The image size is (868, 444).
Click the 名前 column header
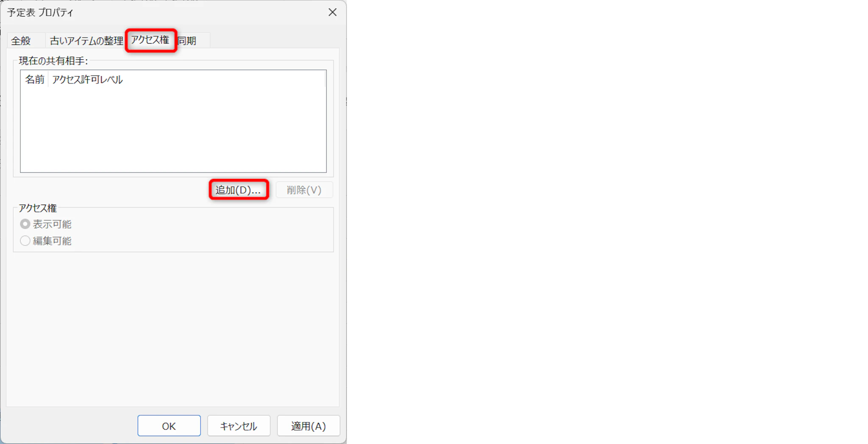coord(34,79)
